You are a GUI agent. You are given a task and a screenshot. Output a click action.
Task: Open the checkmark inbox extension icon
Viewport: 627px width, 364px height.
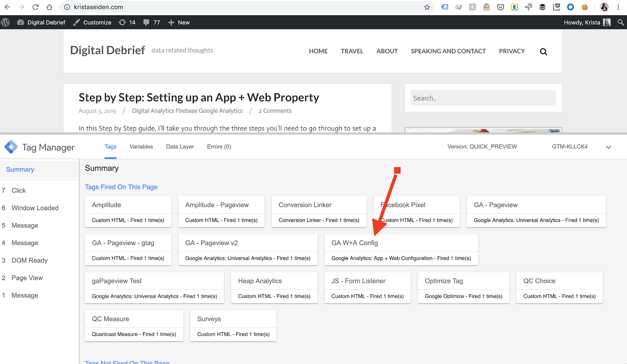pos(556,7)
